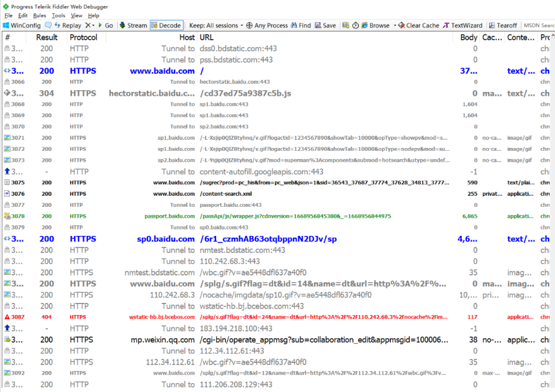Open the Tools menu
Screen dimensions: 555x392
coord(58,16)
